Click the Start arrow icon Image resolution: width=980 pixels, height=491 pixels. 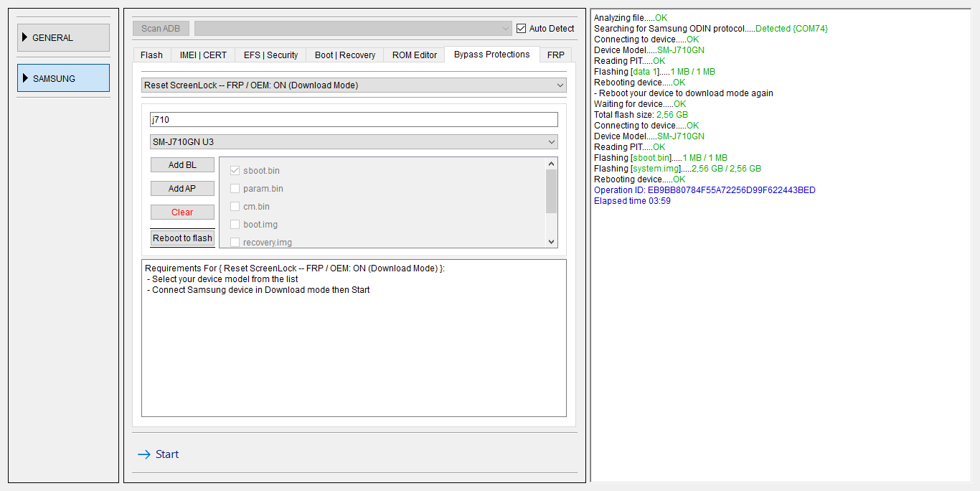click(143, 454)
